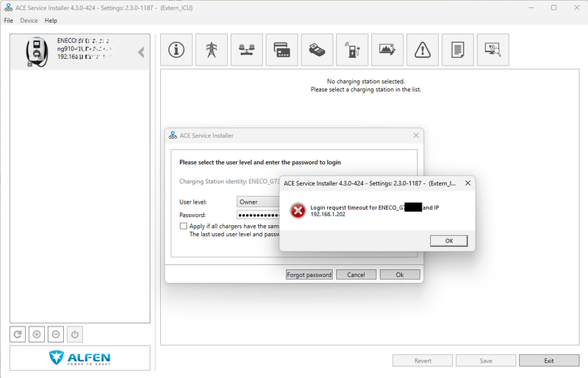
Task: Click the refresh device list icon
Action: [18, 334]
